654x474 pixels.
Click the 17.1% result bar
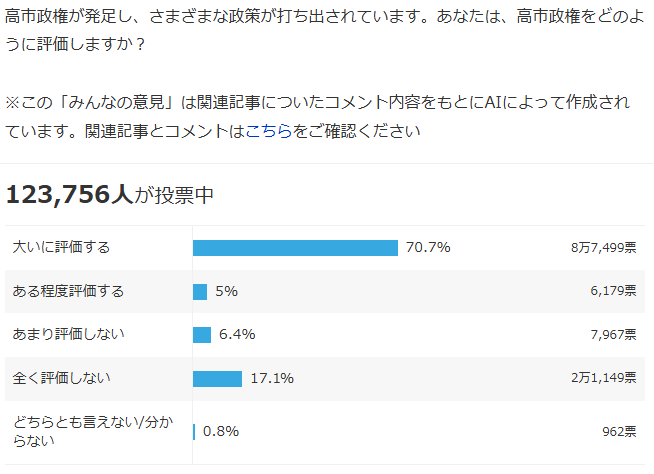[217, 378]
